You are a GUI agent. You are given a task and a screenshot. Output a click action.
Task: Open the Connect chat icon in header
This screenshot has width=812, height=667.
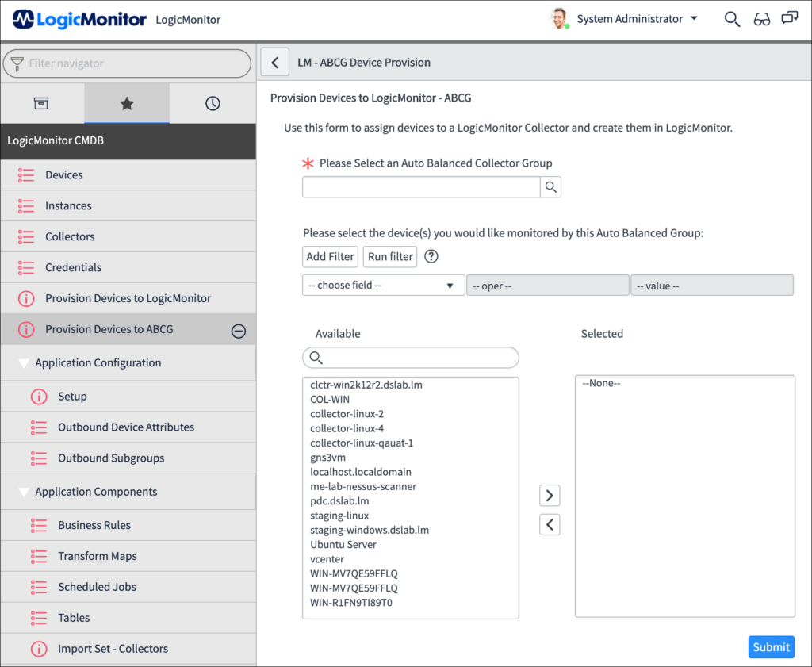click(x=789, y=18)
